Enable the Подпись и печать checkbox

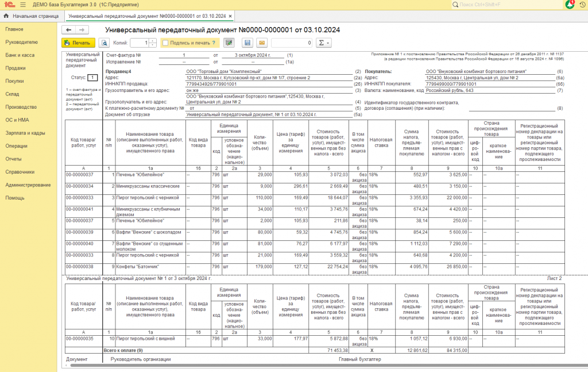point(165,43)
